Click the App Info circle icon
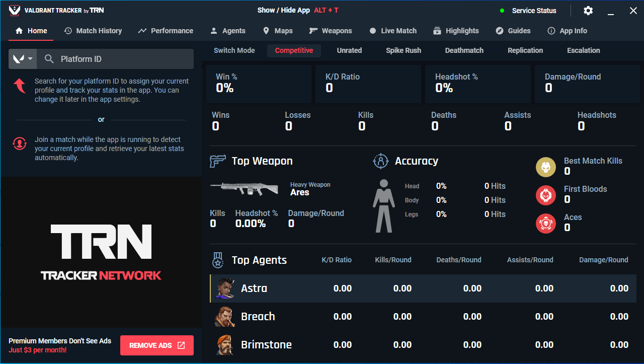The width and height of the screenshot is (644, 364). point(551,31)
